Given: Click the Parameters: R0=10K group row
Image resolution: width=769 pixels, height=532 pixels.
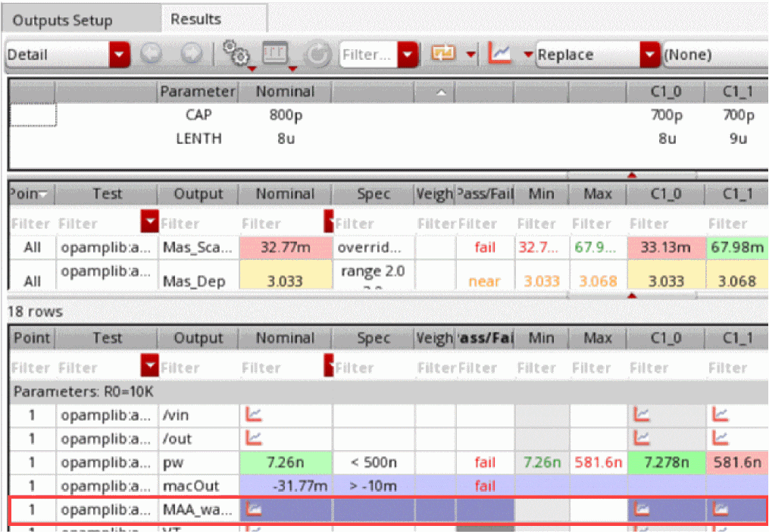Looking at the screenshot, I should (389, 392).
